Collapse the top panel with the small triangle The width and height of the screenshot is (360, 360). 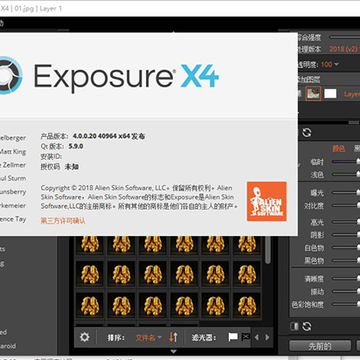point(174,32)
